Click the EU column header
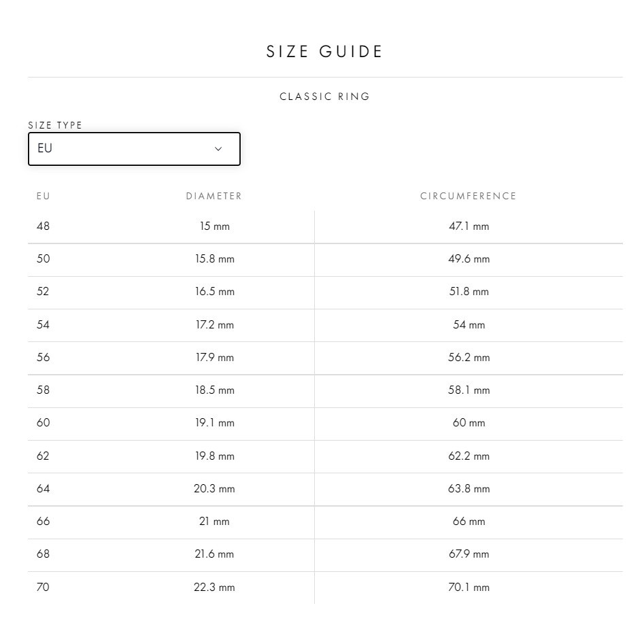 coord(43,196)
